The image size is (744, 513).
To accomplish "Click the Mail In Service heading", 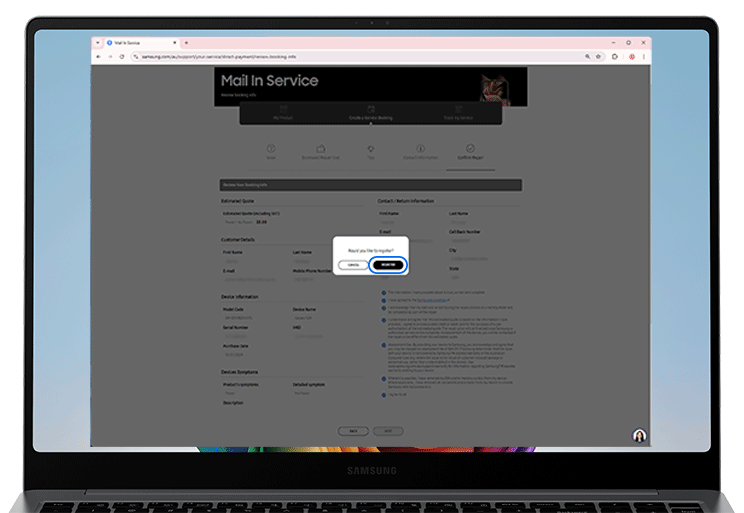I will [270, 81].
